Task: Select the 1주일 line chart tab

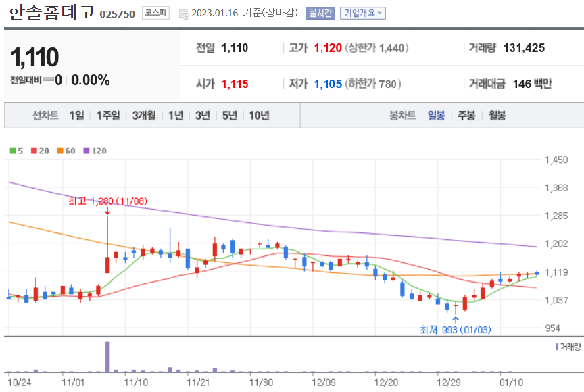Action: click(x=108, y=116)
